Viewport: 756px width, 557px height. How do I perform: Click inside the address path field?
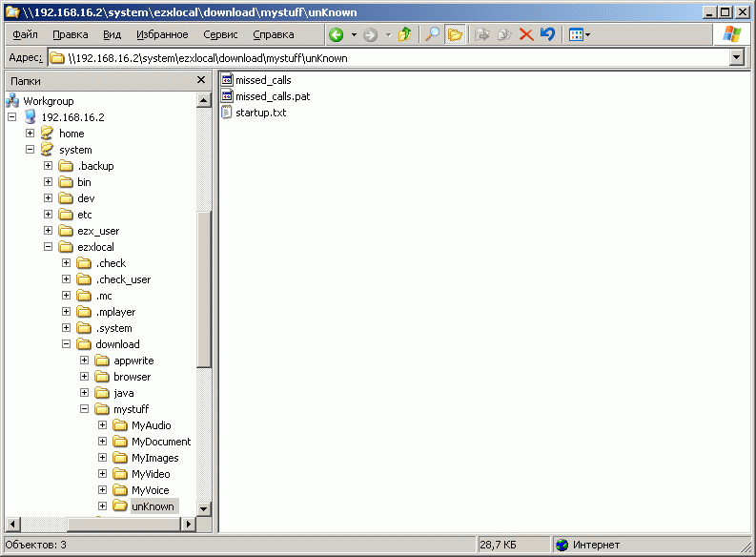click(388, 58)
